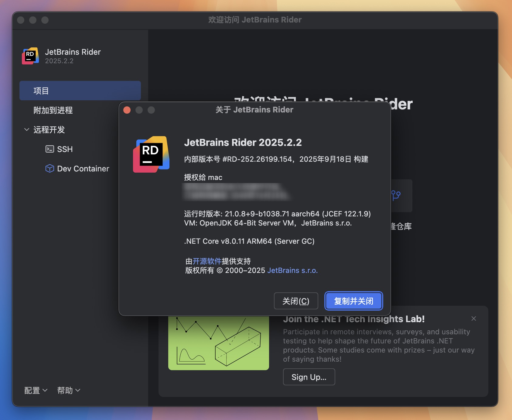The height and width of the screenshot is (420, 512).
Task: Click the sidebar version text 2025.2.2
Action: pos(59,61)
